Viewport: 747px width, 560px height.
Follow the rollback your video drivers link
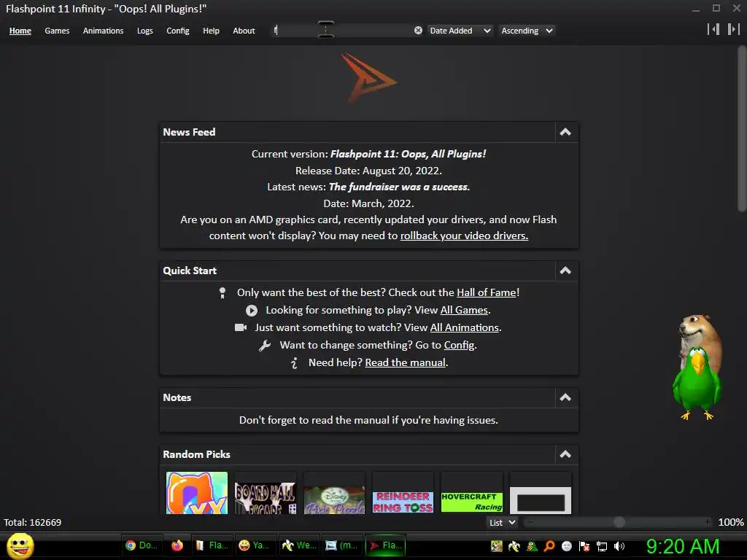point(464,236)
